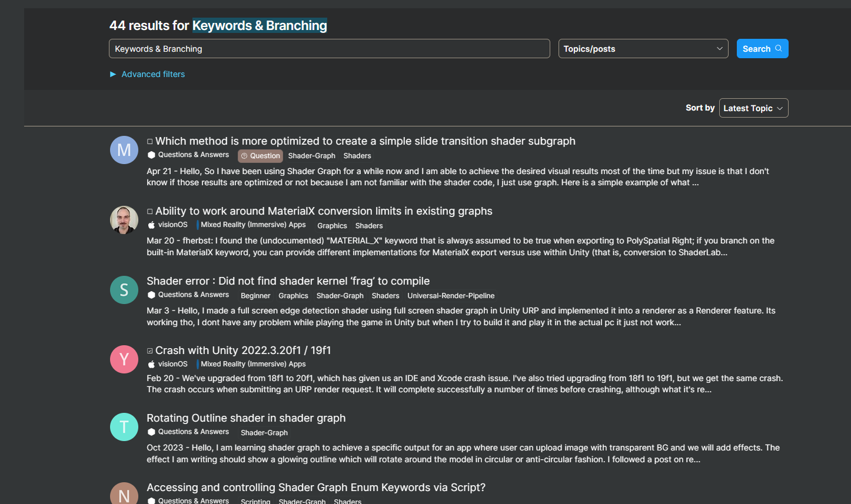Open the Topics/posts search type dropdown
This screenshot has width=851, height=504.
click(643, 49)
